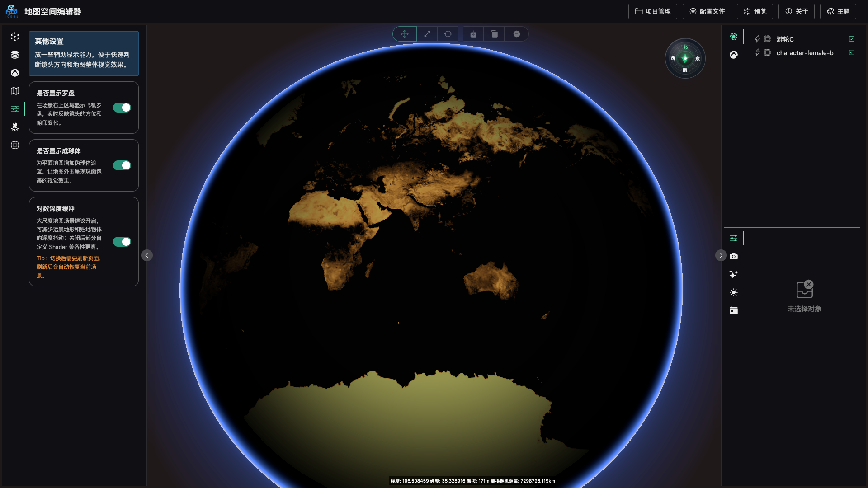This screenshot has height=488, width=868.
Task: Collapse the left panel with arrow
Action: tap(147, 255)
